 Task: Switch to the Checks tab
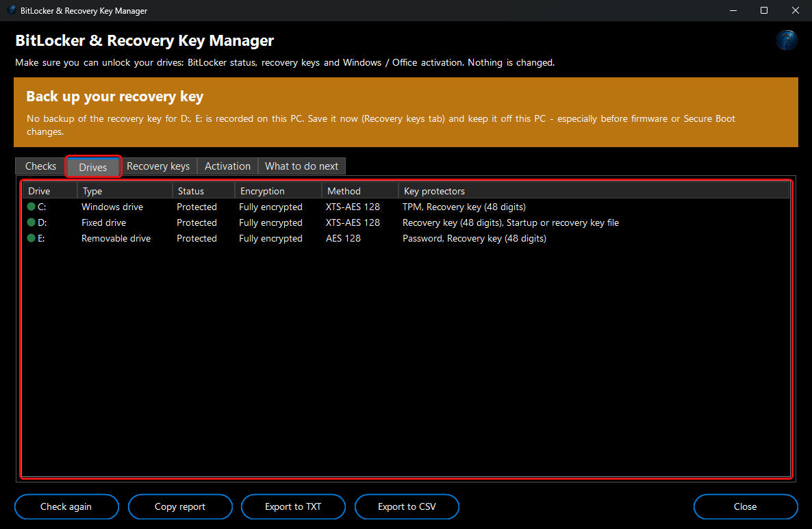[40, 166]
